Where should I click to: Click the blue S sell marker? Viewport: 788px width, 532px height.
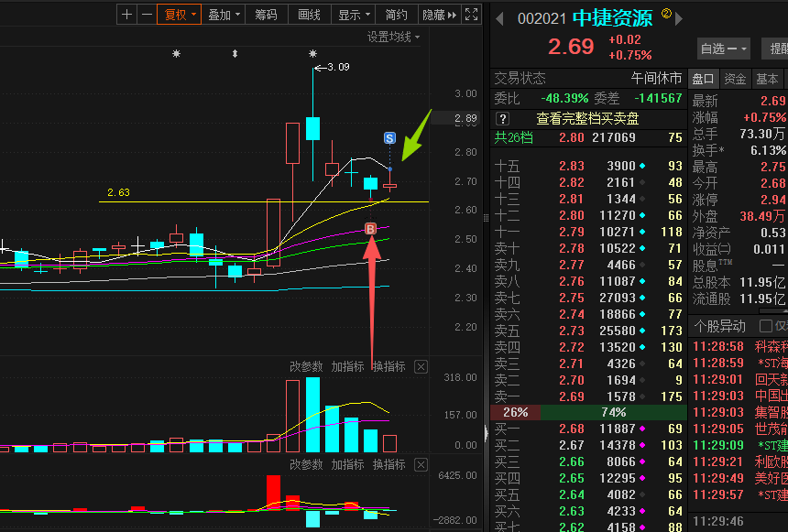tap(389, 137)
